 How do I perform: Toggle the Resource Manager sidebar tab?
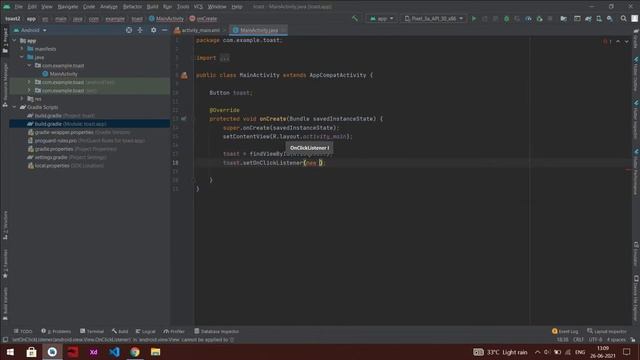(x=5, y=85)
